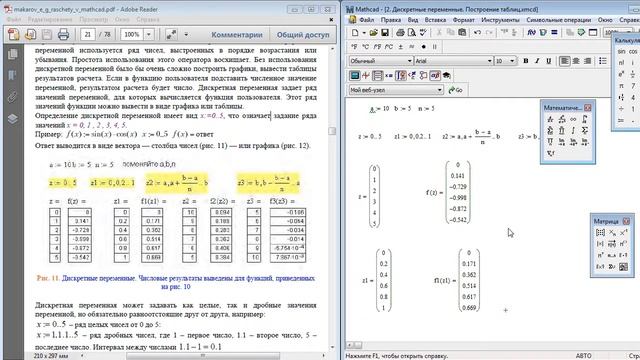Insert a matrix from the Матрица palette
The image size is (640, 360).
600,233
